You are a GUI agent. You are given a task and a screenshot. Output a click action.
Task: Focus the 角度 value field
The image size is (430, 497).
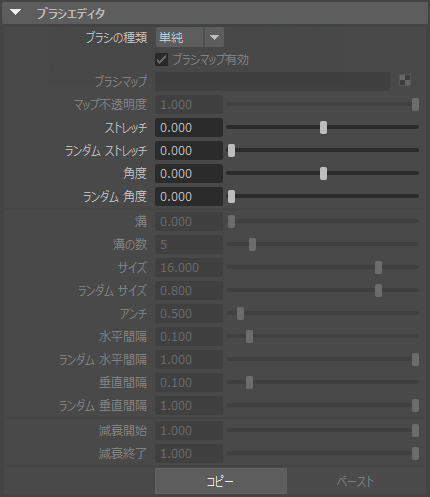(x=189, y=173)
